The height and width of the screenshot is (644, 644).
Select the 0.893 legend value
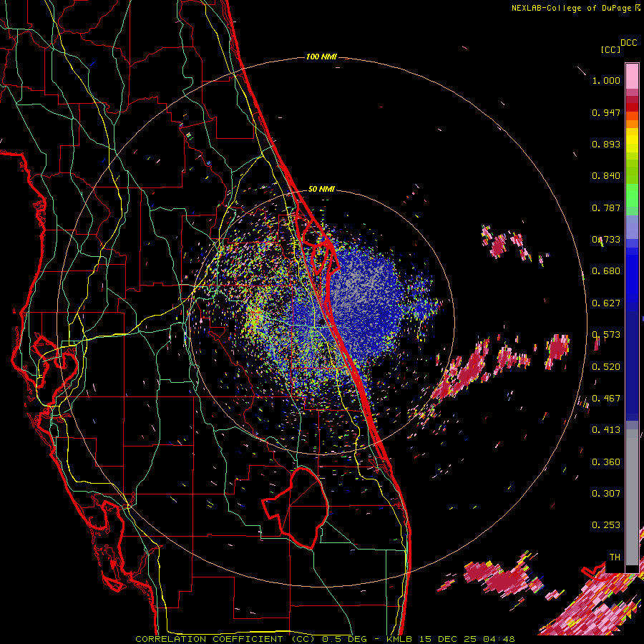tap(606, 144)
